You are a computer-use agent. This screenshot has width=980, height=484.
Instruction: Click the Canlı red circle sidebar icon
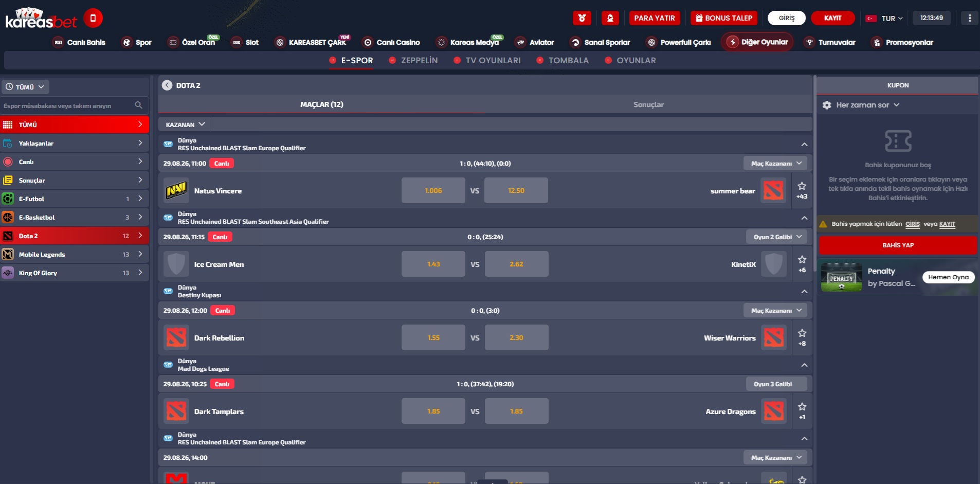[x=8, y=162]
